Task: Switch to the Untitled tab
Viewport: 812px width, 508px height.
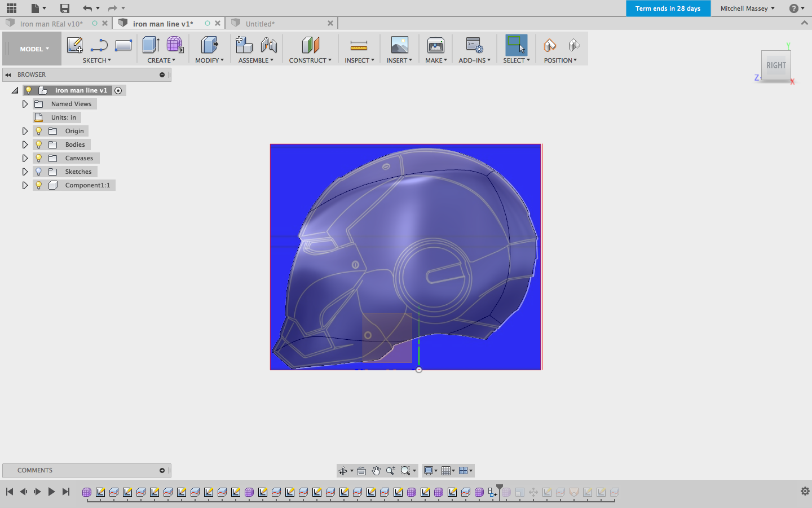Action: [x=260, y=24]
